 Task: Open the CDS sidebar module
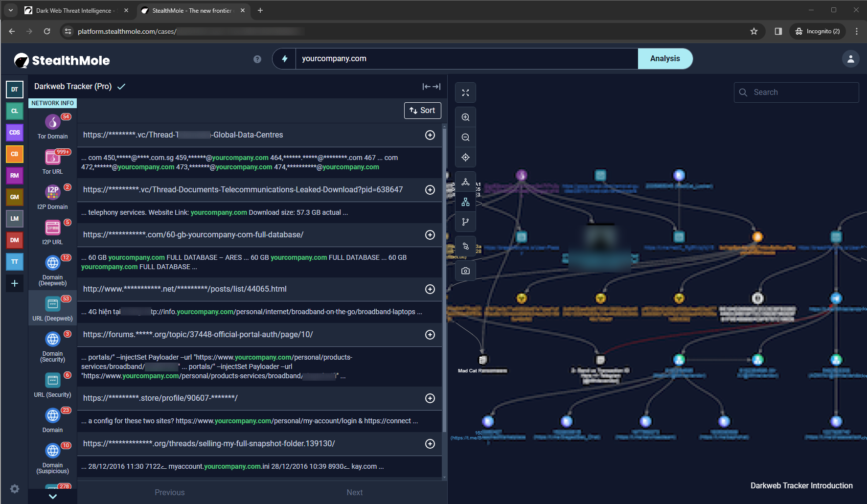(15, 133)
